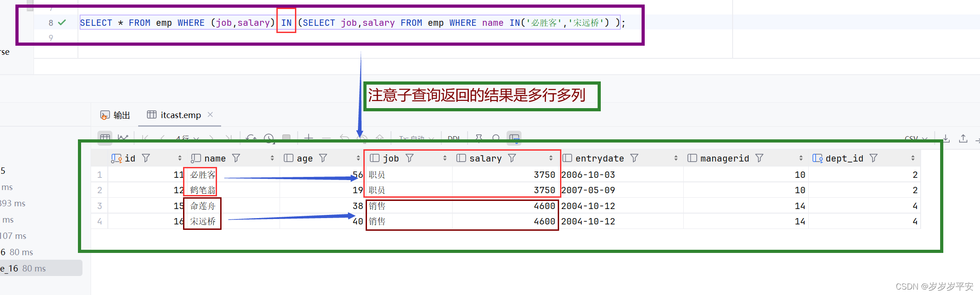Open filter for name column
The height and width of the screenshot is (295, 980).
click(236, 158)
